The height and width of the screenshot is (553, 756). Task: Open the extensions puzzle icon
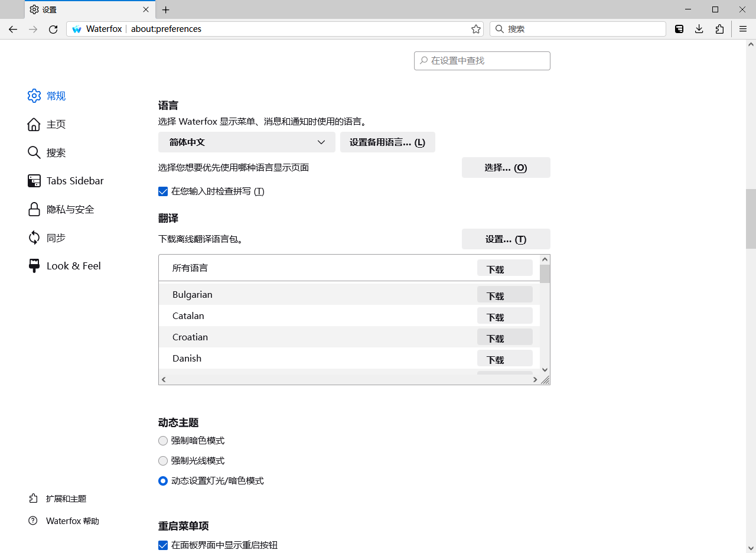pos(719,29)
